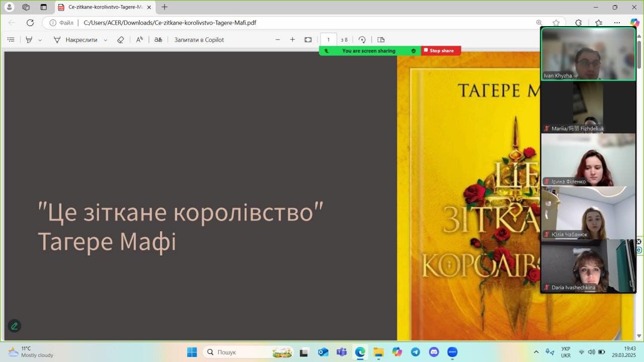Viewport: 644px width, 362px height.
Task: Go back in browser history
Action: pos(12,23)
